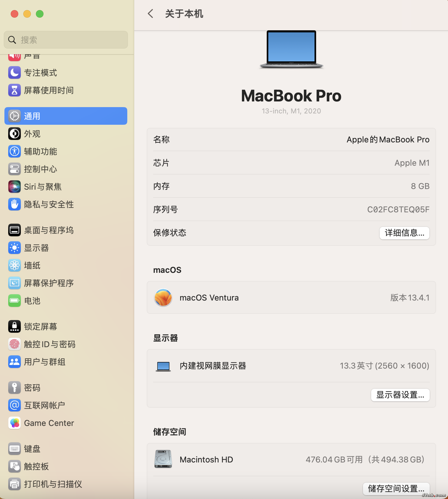This screenshot has width=448, height=499.
Task: Click the 搜索 search field
Action: 66,40
